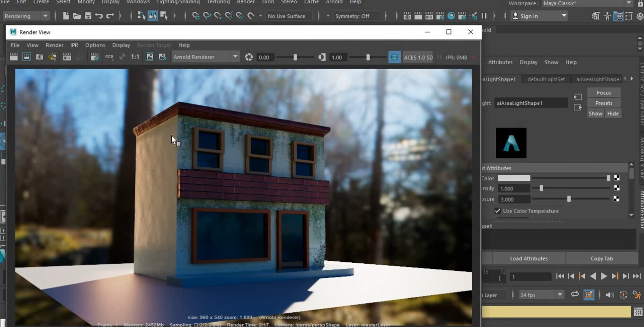
Task: Expand the snap options arrow before No Live Surface
Action: 260,16
